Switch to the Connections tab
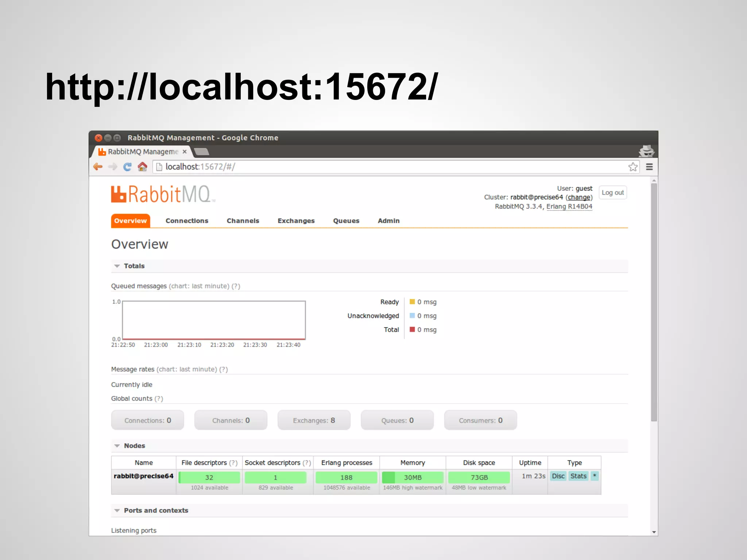The image size is (747, 560). [x=187, y=221]
